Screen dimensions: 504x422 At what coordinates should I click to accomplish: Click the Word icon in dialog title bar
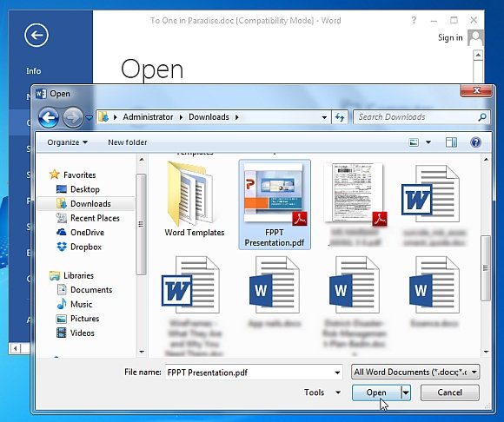click(41, 94)
